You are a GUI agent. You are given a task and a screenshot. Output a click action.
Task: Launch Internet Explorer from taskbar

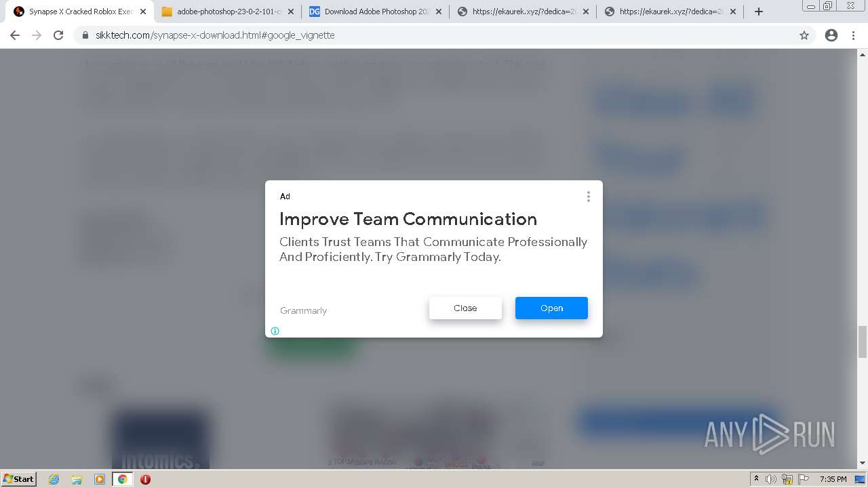54,479
